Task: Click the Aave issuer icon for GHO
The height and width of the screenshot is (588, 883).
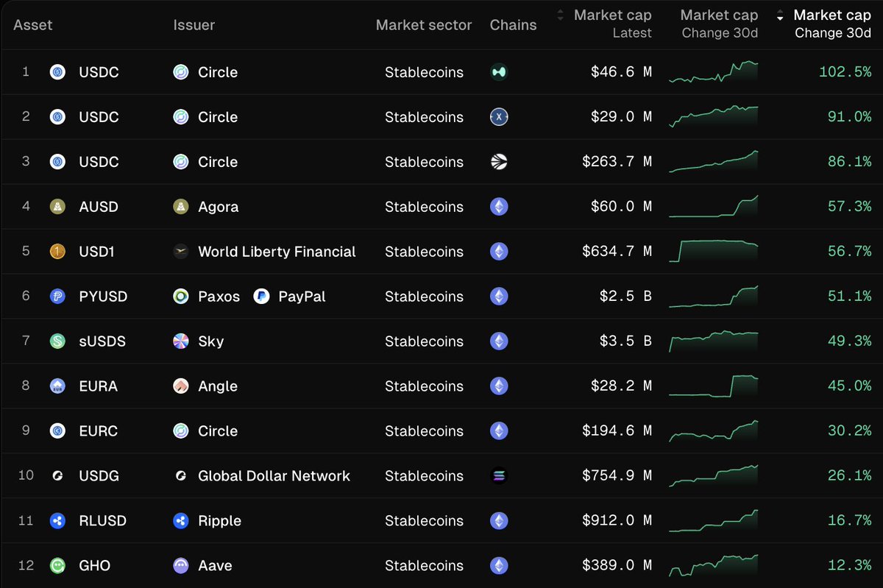Action: coord(181,565)
